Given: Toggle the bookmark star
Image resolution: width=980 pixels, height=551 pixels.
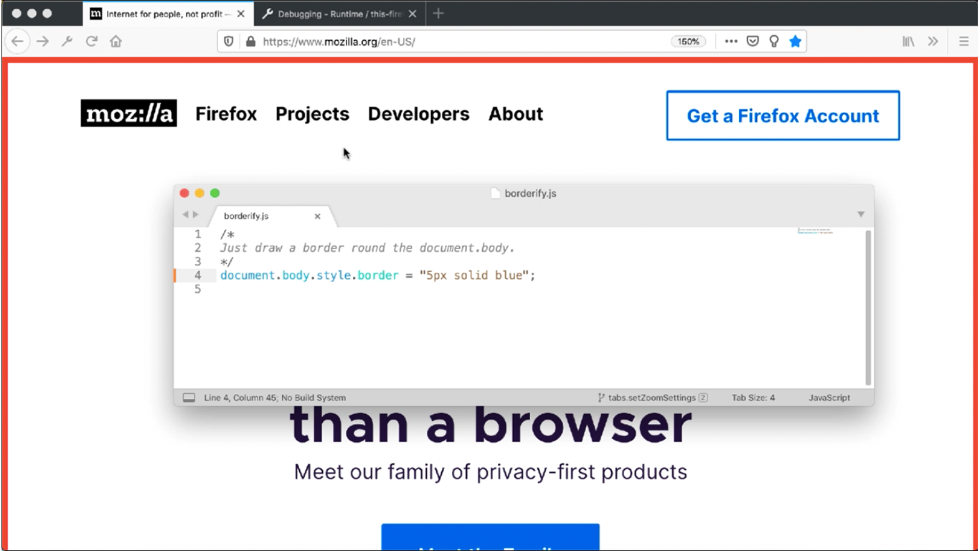Looking at the screenshot, I should click(795, 41).
